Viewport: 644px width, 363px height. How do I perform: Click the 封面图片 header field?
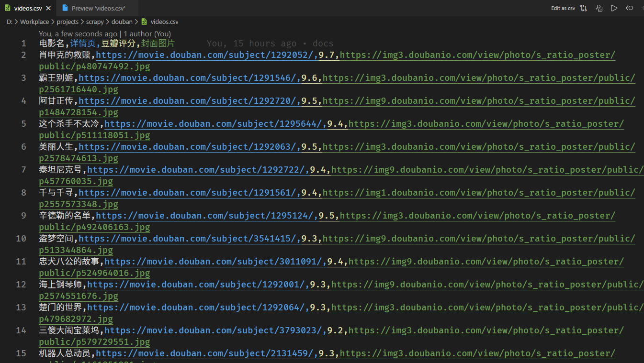158,44
